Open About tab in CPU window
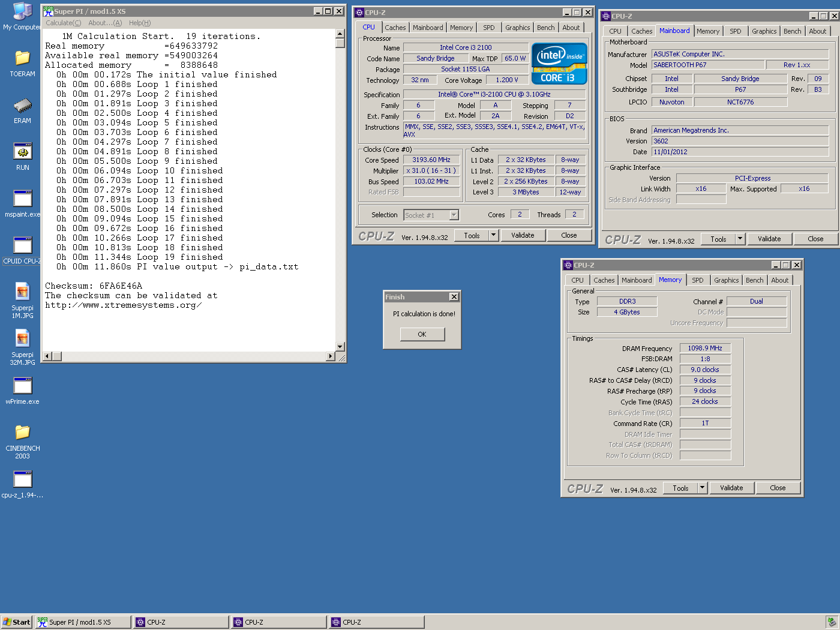The width and height of the screenshot is (840, 630). coord(571,28)
